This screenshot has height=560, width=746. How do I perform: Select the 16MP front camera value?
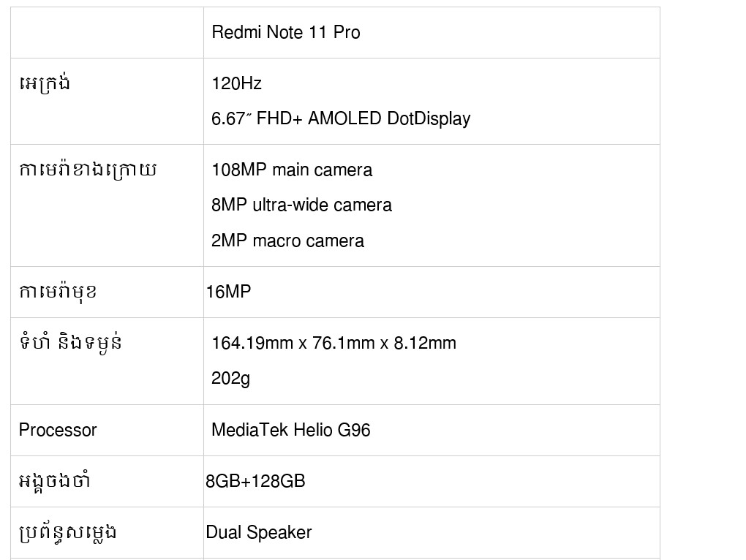coord(228,292)
